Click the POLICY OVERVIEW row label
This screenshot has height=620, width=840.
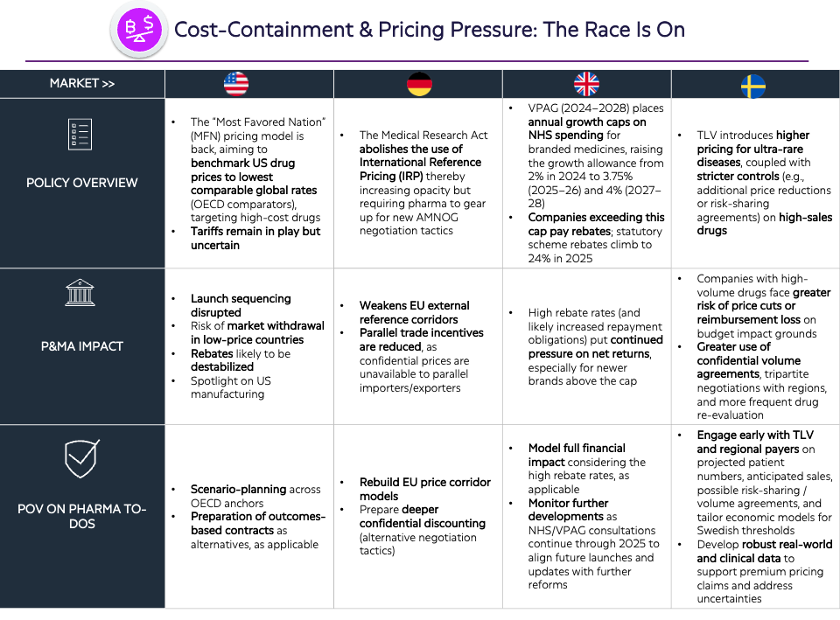(82, 183)
